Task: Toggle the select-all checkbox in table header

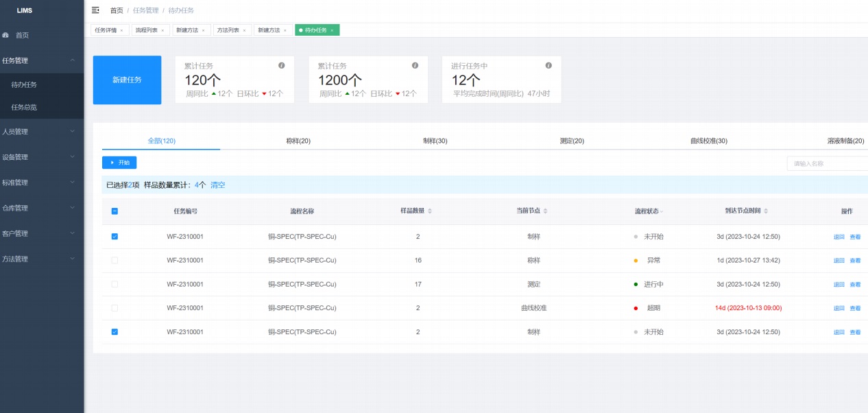Action: 114,211
